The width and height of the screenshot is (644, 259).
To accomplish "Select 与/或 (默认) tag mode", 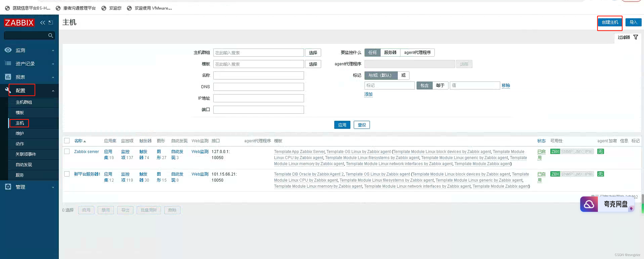I will coord(381,75).
